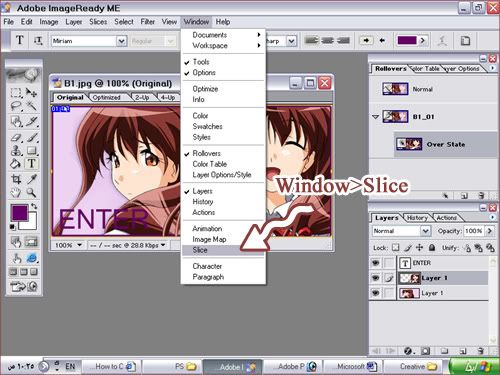Switch to the Color Table tab
Screen dimensions: 500x375
click(x=427, y=69)
